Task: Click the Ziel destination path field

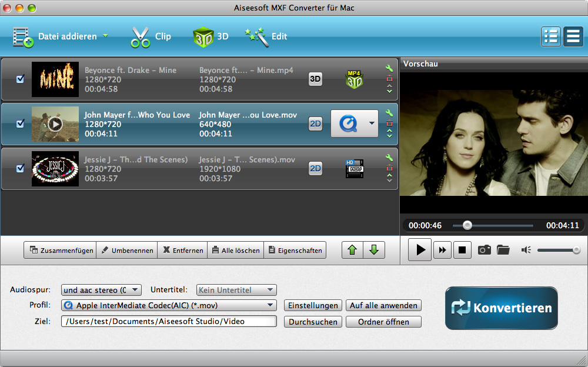Action: pyautogui.click(x=169, y=322)
